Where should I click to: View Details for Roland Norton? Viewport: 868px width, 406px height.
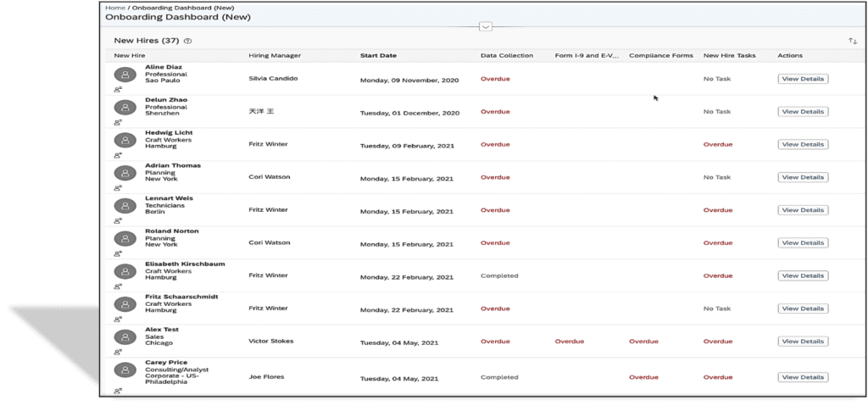(803, 242)
